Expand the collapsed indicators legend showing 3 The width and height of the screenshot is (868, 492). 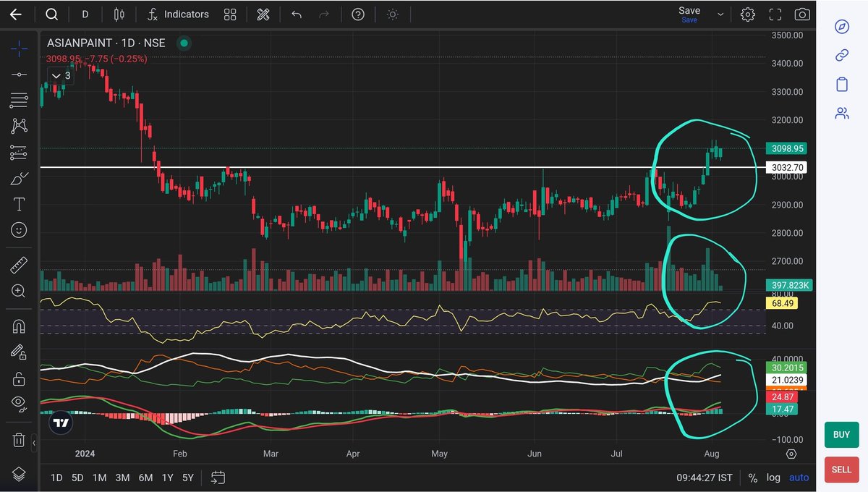pyautogui.click(x=59, y=75)
